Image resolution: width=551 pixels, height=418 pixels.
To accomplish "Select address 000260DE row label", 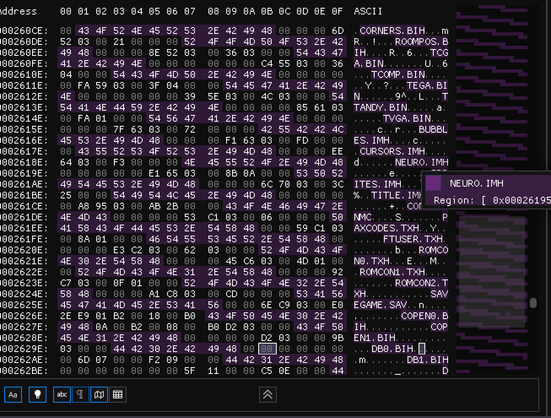I will point(24,42).
